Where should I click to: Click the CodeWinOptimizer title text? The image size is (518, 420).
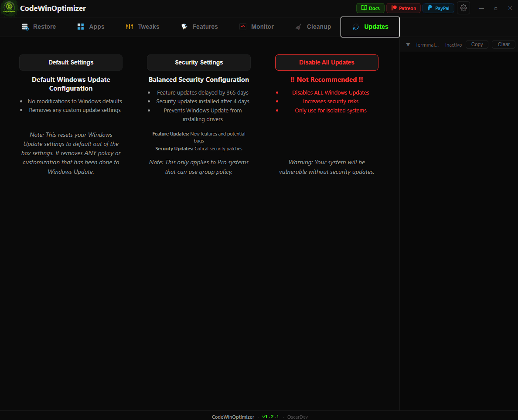[53, 8]
